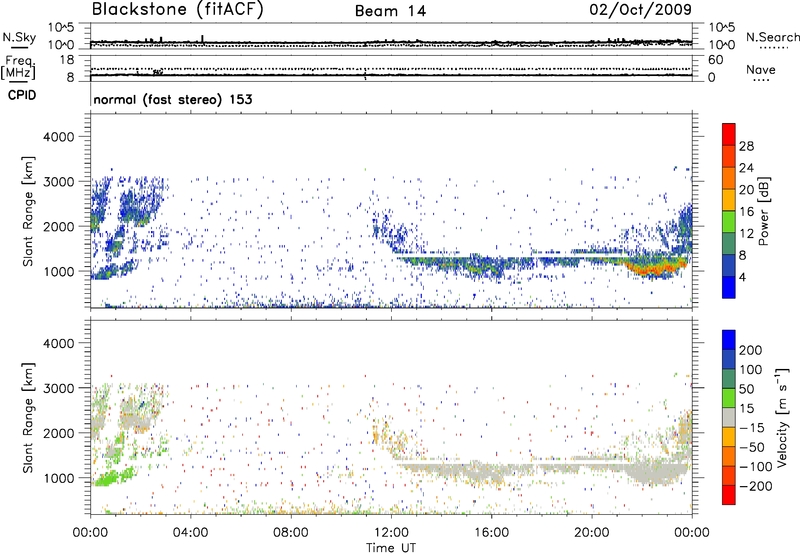Click the green velocity patch near 1000 km after 00:00
The height and width of the screenshot is (554, 800).
[113, 478]
